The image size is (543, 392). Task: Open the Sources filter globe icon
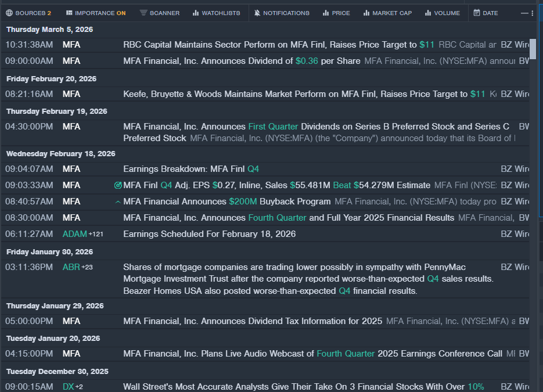(x=9, y=13)
